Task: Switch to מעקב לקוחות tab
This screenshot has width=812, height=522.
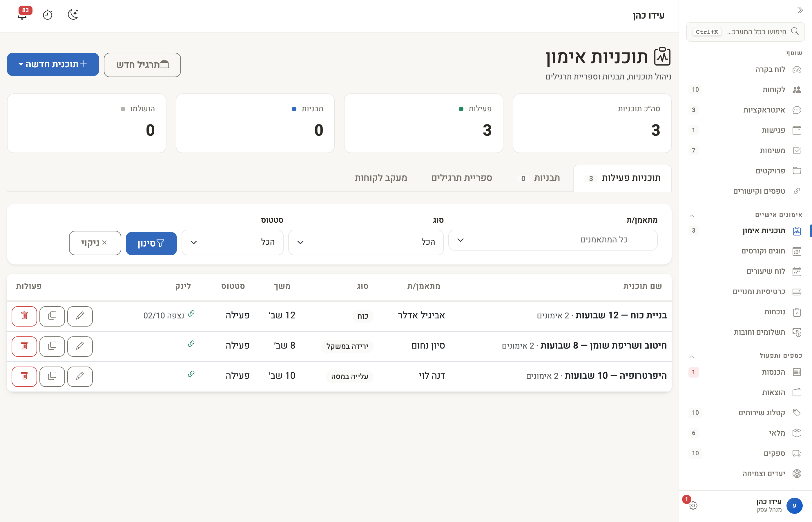Action: point(381,178)
